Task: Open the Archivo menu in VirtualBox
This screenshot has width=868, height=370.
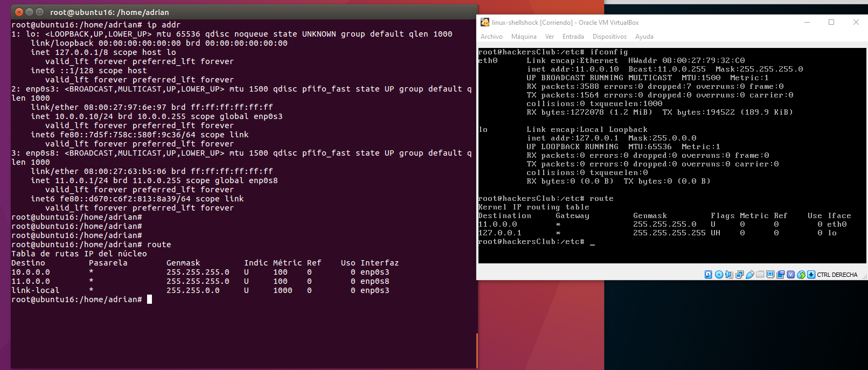Action: tap(491, 37)
